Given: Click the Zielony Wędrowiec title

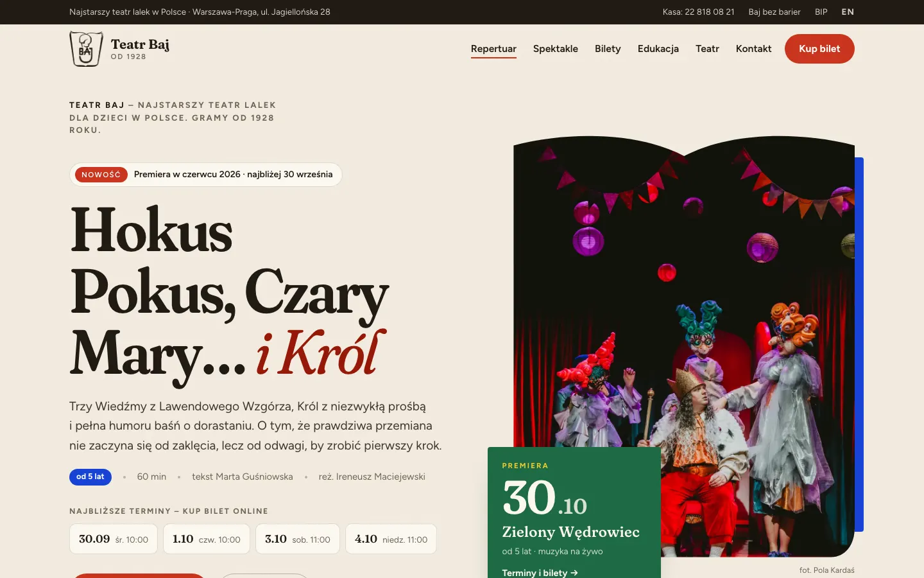Looking at the screenshot, I should coord(570,532).
